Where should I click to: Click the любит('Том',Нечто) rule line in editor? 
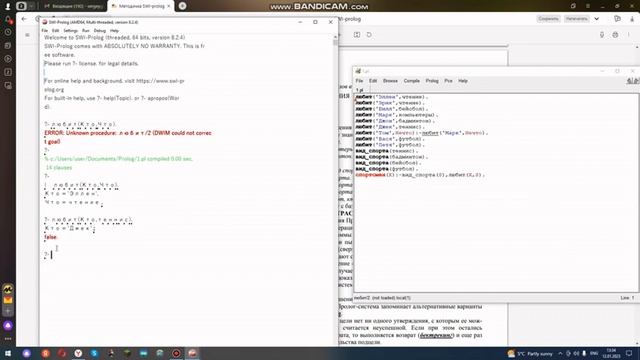pyautogui.click(x=422, y=133)
